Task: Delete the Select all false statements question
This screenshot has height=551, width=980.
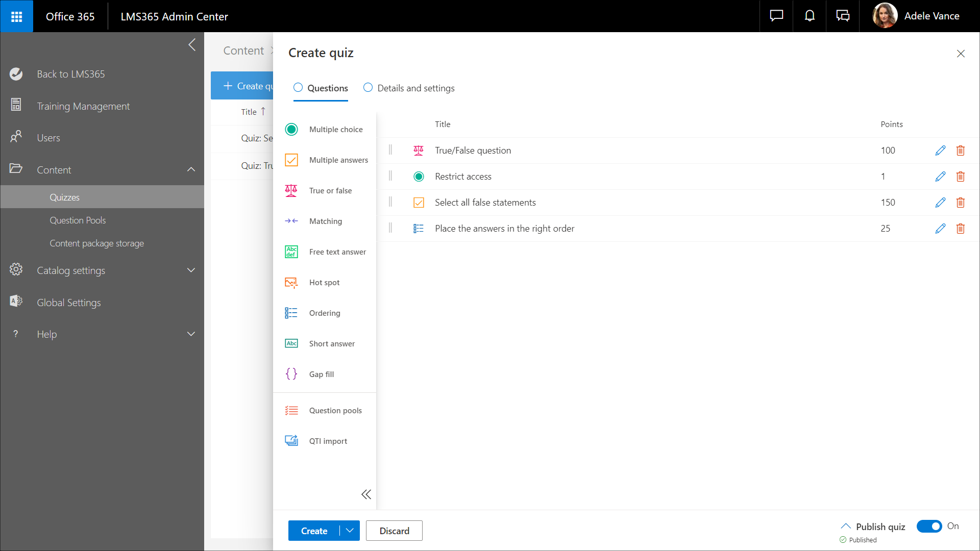Action: click(960, 203)
